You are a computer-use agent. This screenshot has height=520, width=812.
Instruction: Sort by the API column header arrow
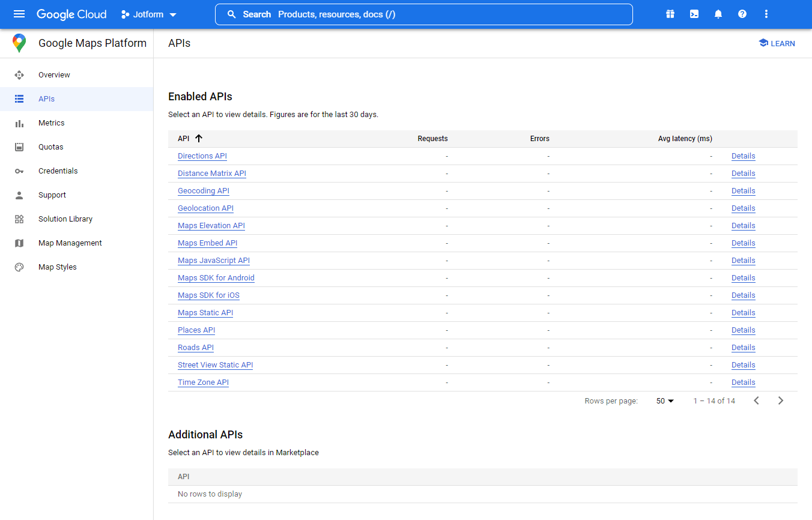pyautogui.click(x=199, y=139)
